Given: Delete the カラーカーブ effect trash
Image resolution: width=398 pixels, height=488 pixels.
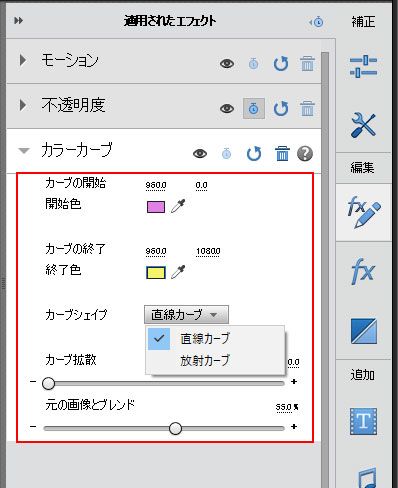Looking at the screenshot, I should coord(282,154).
